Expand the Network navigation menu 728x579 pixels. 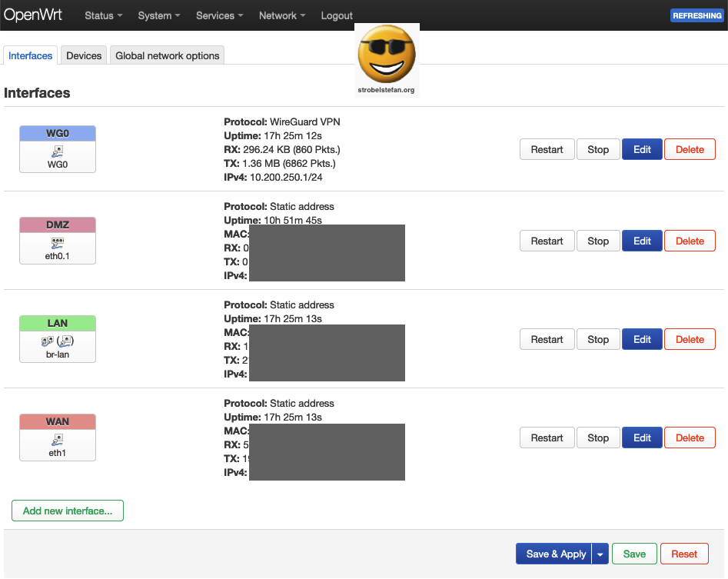coord(281,15)
